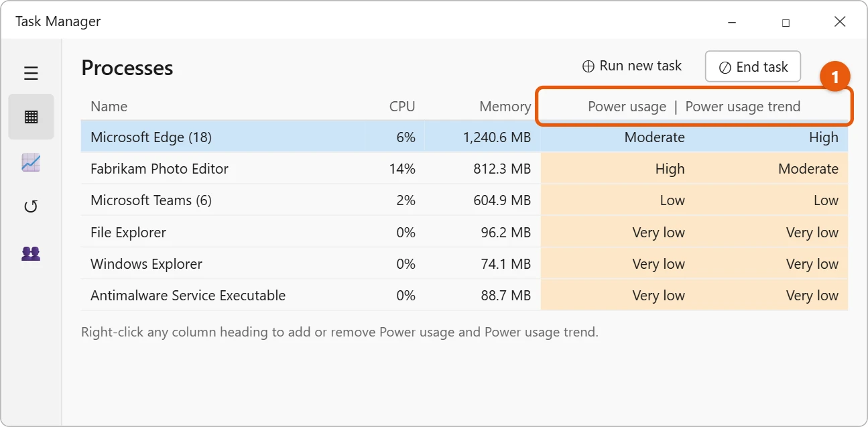The image size is (868, 427).
Task: Click the End task button
Action: pyautogui.click(x=753, y=67)
